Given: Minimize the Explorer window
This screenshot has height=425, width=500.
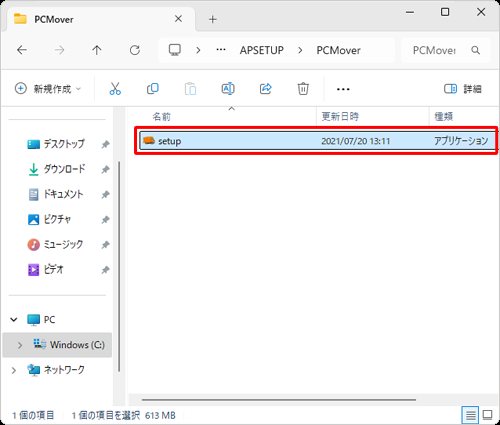Looking at the screenshot, I should point(410,12).
